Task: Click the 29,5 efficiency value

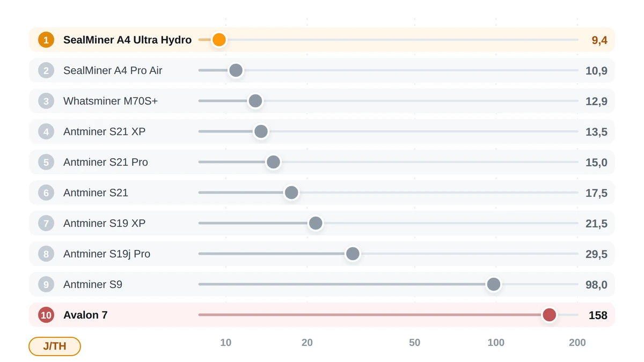Action: coord(596,254)
